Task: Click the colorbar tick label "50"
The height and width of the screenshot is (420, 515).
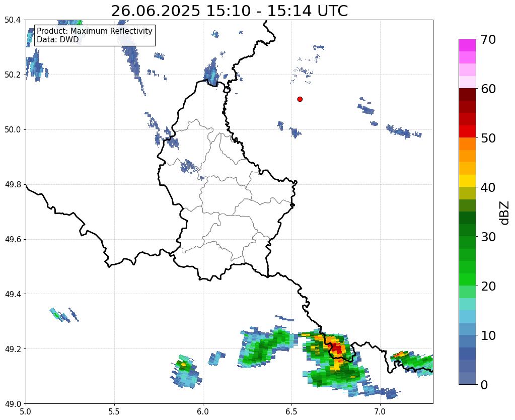Action: (488, 138)
